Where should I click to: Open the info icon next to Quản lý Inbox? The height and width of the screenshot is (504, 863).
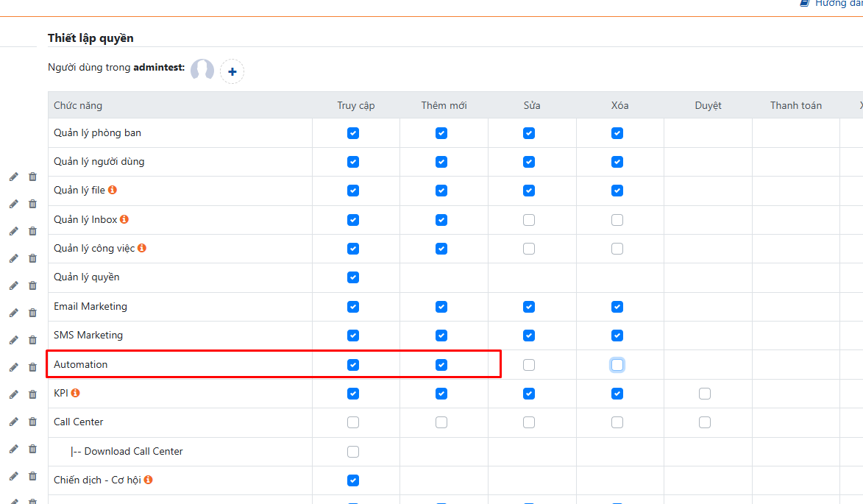pyautogui.click(x=124, y=219)
